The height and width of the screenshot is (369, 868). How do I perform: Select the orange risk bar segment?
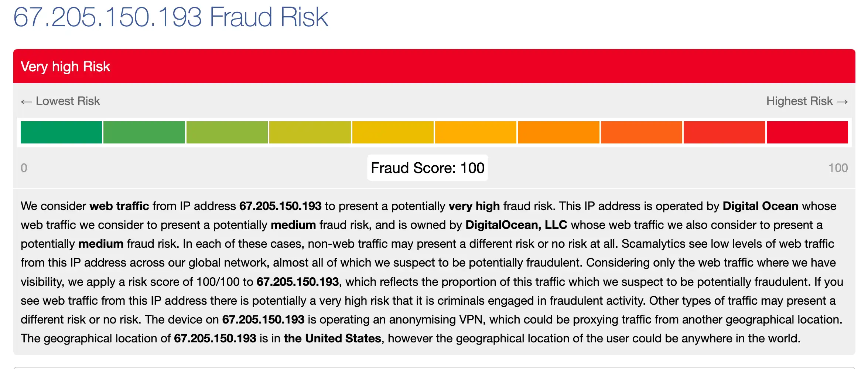click(x=558, y=132)
